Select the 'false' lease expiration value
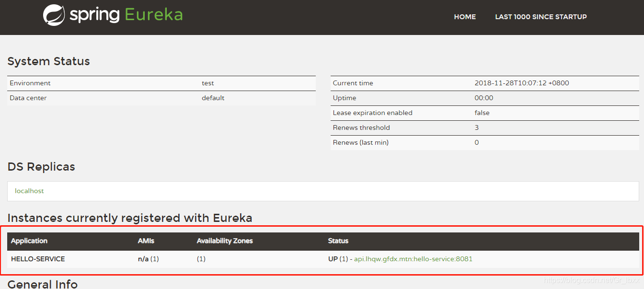The width and height of the screenshot is (644, 289). coord(482,113)
